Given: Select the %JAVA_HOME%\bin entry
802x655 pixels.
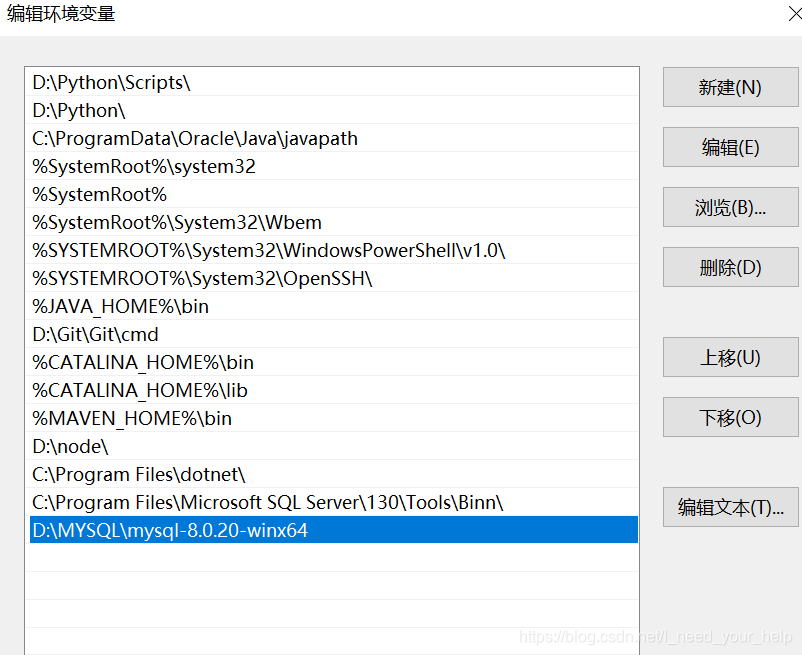Looking at the screenshot, I should (332, 306).
